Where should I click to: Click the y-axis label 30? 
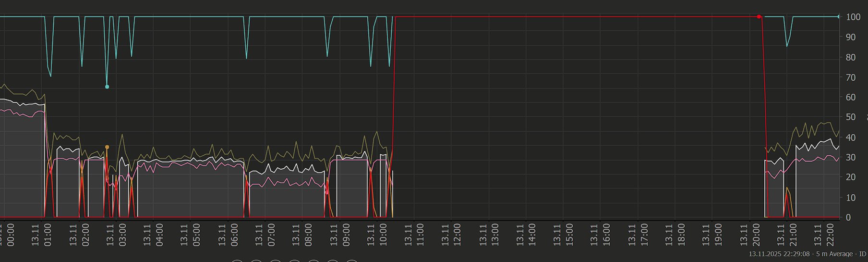tap(851, 157)
